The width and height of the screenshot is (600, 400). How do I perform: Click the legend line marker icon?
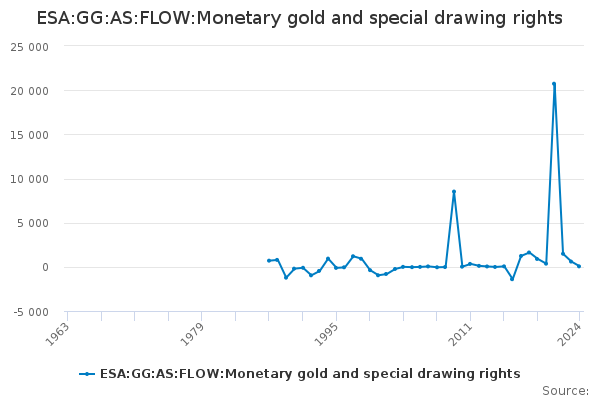coord(88,374)
